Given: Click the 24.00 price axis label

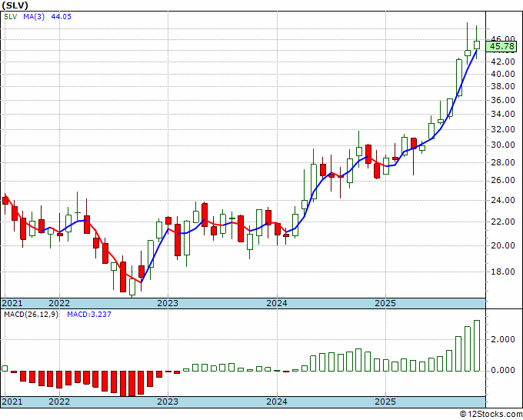Looking at the screenshot, I should pyautogui.click(x=503, y=200).
